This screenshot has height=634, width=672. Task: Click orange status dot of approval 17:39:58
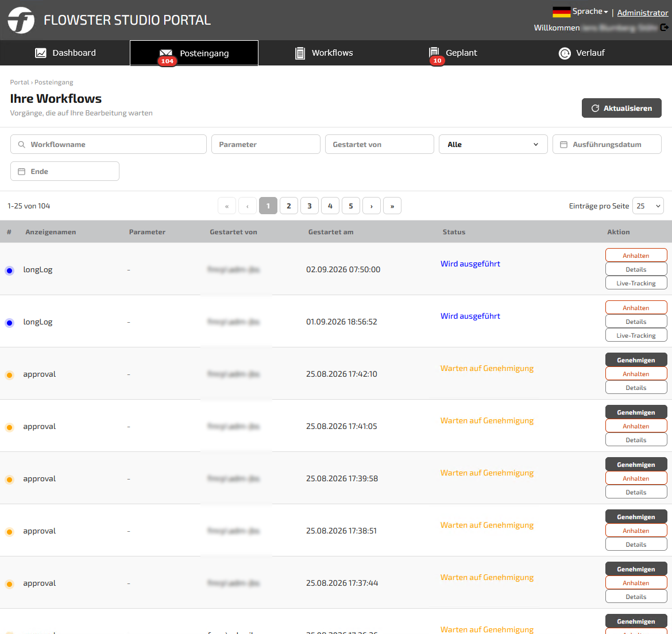(9, 480)
